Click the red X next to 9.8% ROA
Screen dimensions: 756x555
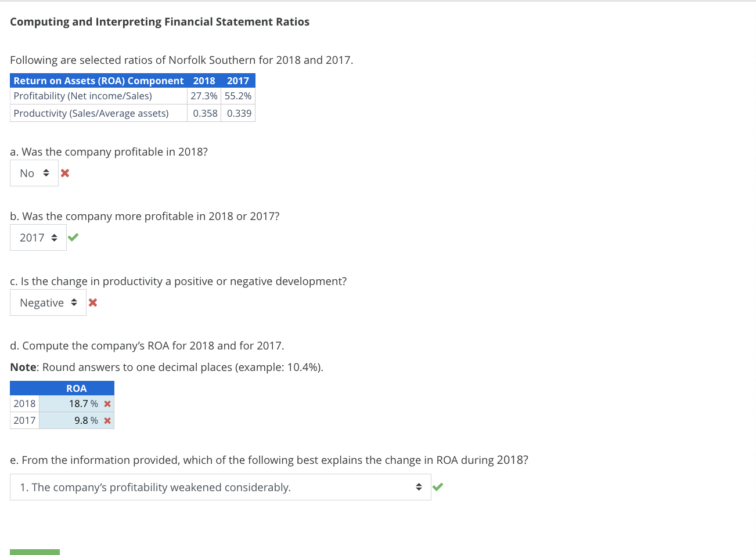[x=107, y=420]
